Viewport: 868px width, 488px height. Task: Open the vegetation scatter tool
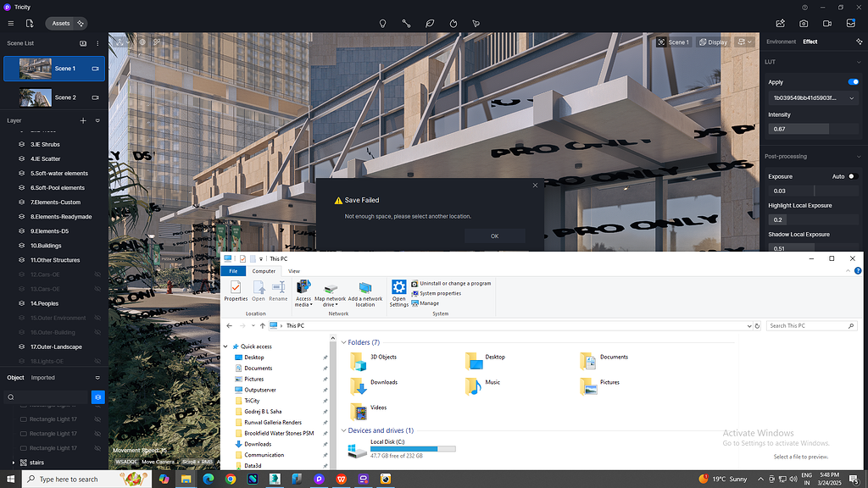point(430,24)
